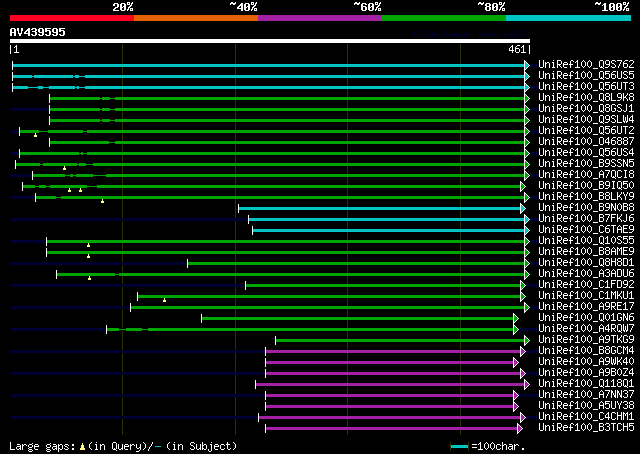Image resolution: width=640 pixels, height=454 pixels.
Task: Click the cyan 100char scale bar in legend
Action: coord(459,447)
